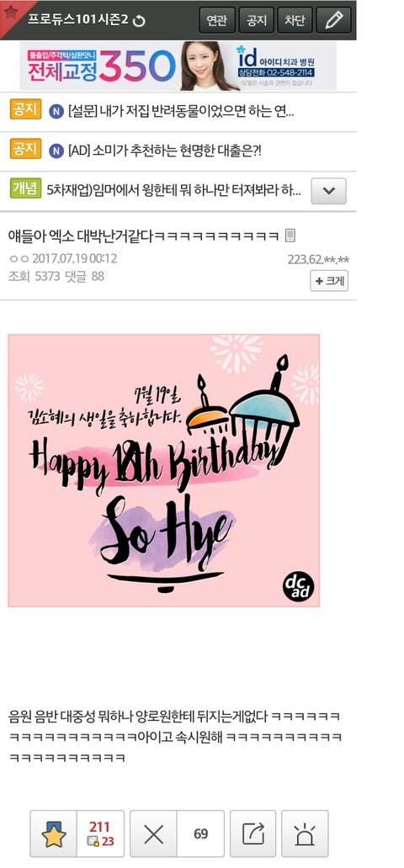Image resolution: width=404 pixels, height=868 pixels.
Task: Click the 차단 block button
Action: click(x=295, y=20)
